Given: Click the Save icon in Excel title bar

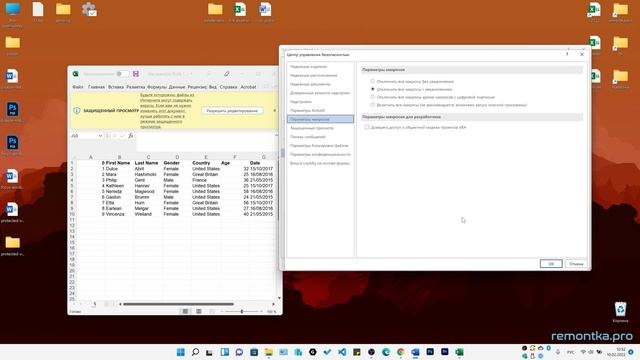Looking at the screenshot, I should coord(136,74).
